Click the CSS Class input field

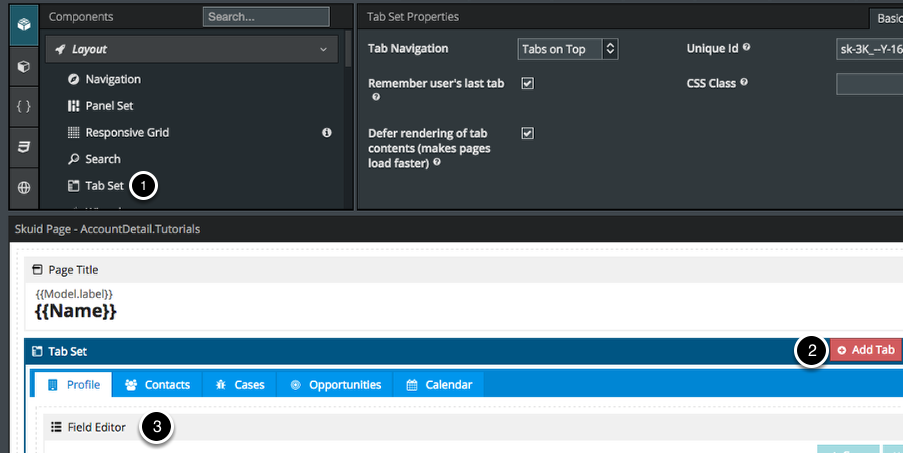(868, 84)
